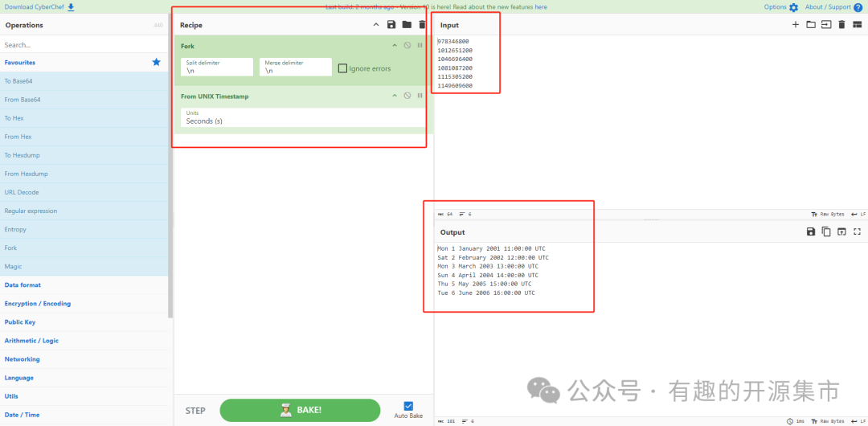The image size is (868, 426).
Task: Toggle the Auto Bake checkbox
Action: (x=408, y=406)
